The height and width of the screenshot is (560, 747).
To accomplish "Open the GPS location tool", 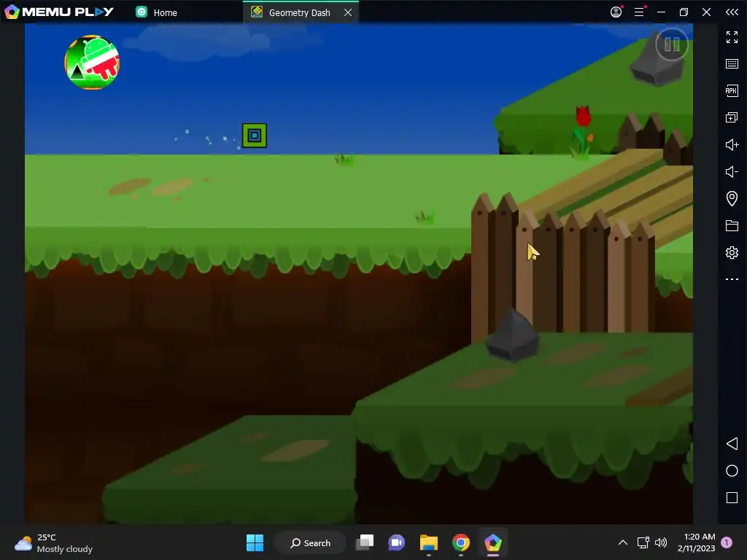I will tap(732, 198).
